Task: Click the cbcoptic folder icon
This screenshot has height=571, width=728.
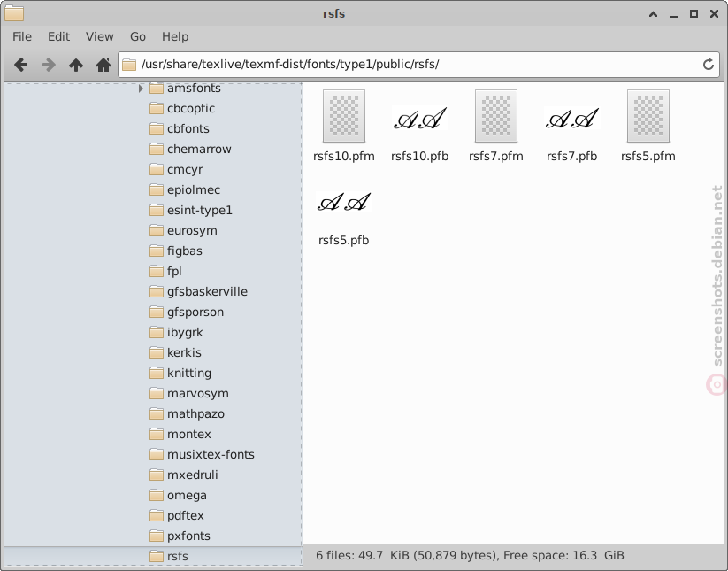Action: coord(157,108)
